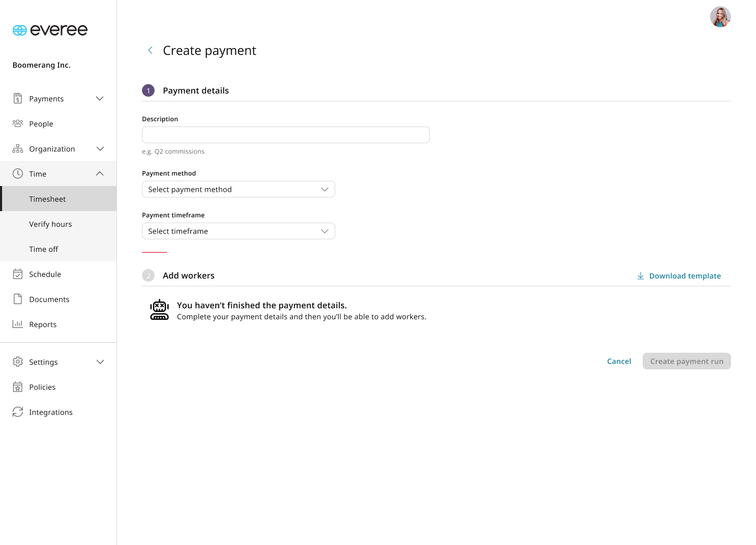The width and height of the screenshot is (756, 545).
Task: Click the People group icon
Action: pyautogui.click(x=18, y=123)
